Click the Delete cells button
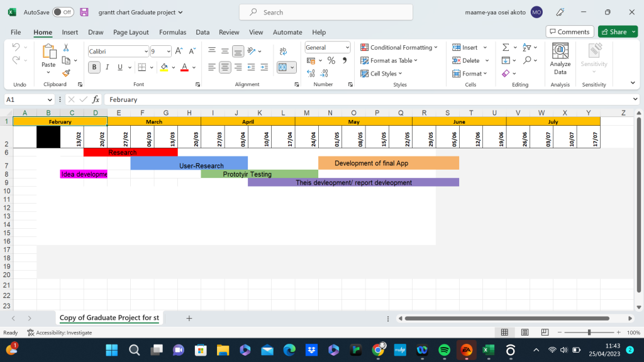The image size is (644, 362). pos(467,61)
